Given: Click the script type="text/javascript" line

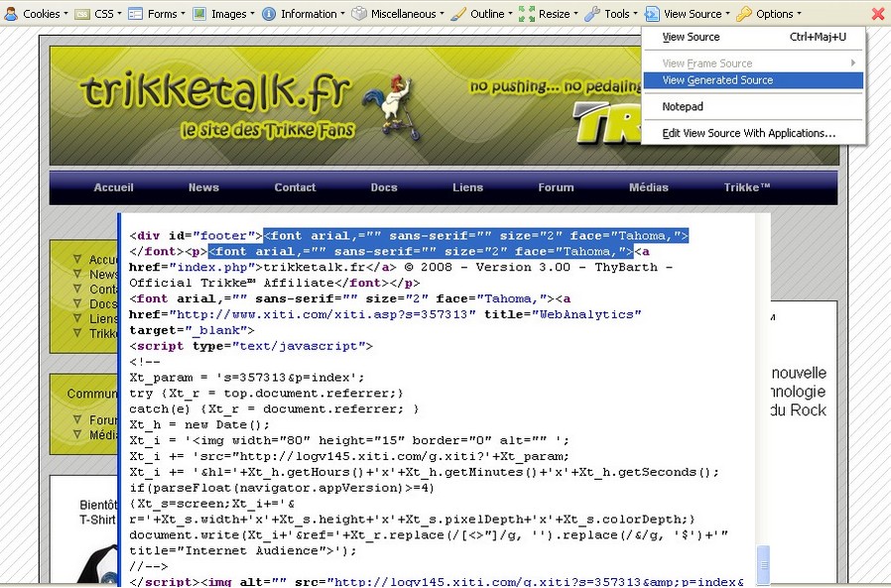Looking at the screenshot, I should (x=251, y=346).
